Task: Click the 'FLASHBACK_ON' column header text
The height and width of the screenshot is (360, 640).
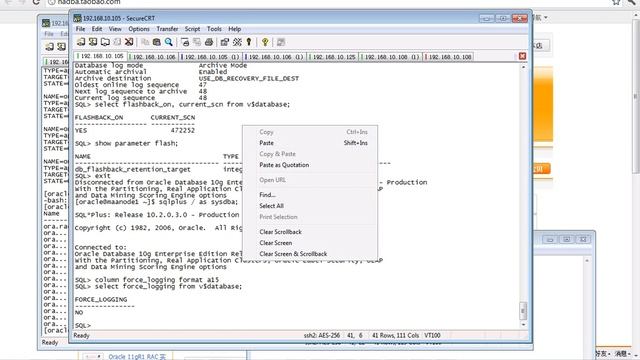Action: point(99,118)
